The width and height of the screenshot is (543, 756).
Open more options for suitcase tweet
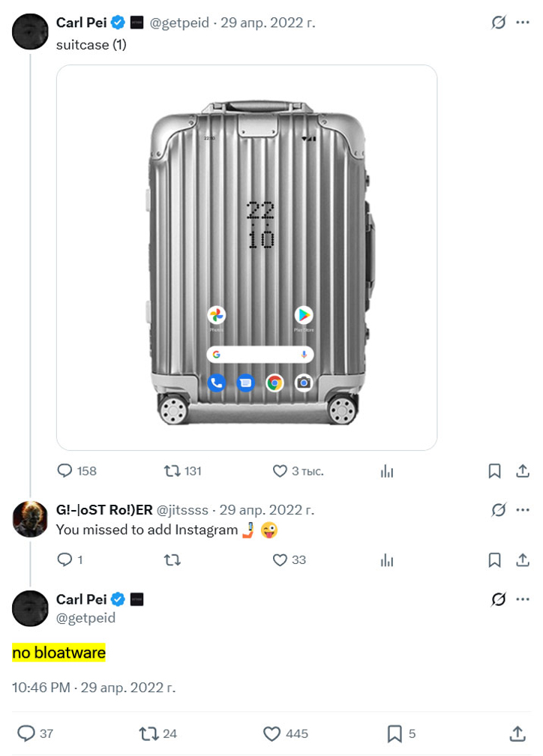[523, 22]
